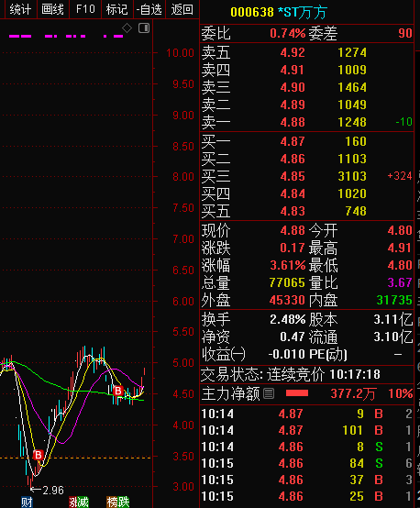The image size is (420, 508).
Task: Click the orange 榜 marker on timeline
Action: 112,502
